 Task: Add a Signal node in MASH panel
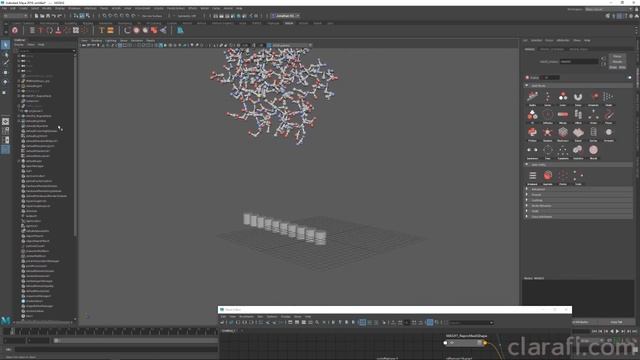578,133
